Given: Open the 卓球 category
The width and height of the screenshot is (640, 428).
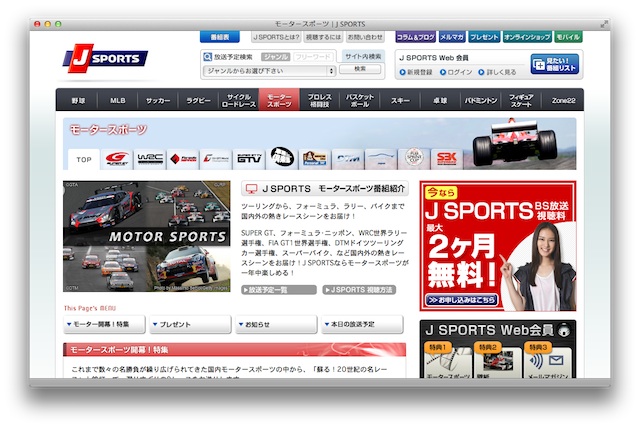Looking at the screenshot, I should click(x=440, y=100).
